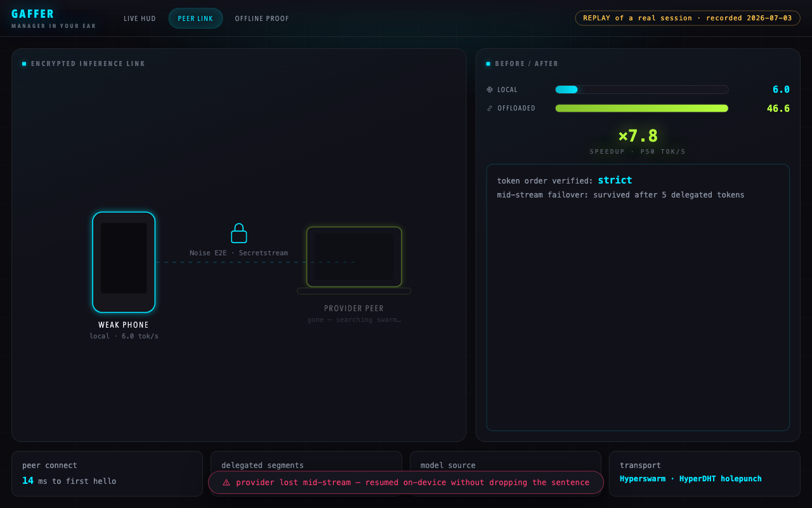Click the 'SPEEDUP · P50 TOK/S' caption
This screenshot has height=508, width=812.
tap(638, 152)
